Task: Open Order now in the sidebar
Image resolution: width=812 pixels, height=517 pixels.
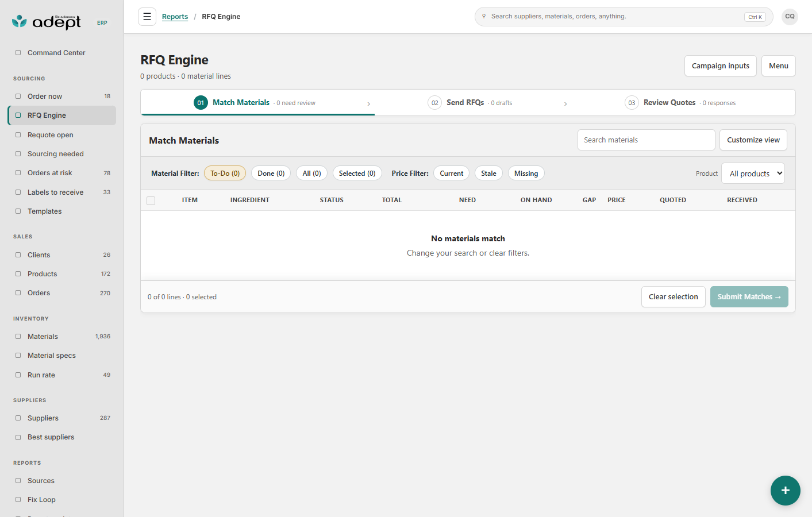Action: pyautogui.click(x=62, y=97)
